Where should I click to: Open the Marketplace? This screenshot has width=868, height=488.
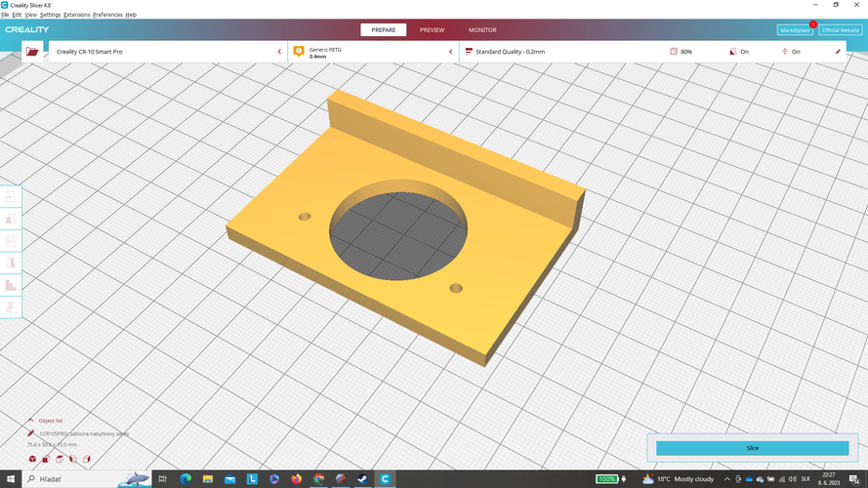click(795, 30)
